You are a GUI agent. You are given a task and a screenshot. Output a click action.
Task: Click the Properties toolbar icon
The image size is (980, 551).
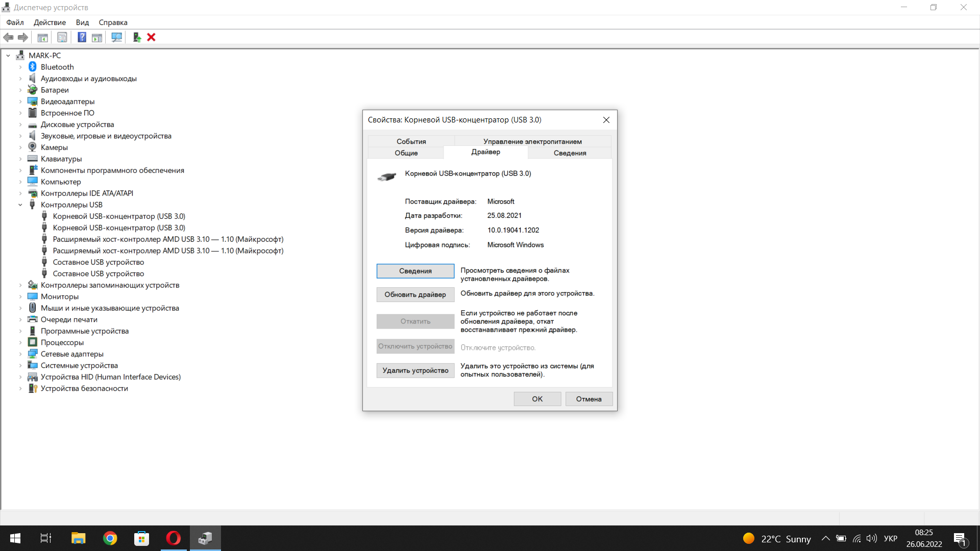click(x=62, y=37)
